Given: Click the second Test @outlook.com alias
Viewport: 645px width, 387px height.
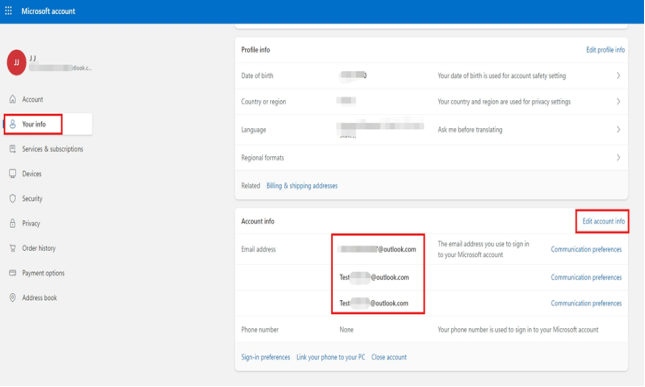Looking at the screenshot, I should (x=374, y=303).
